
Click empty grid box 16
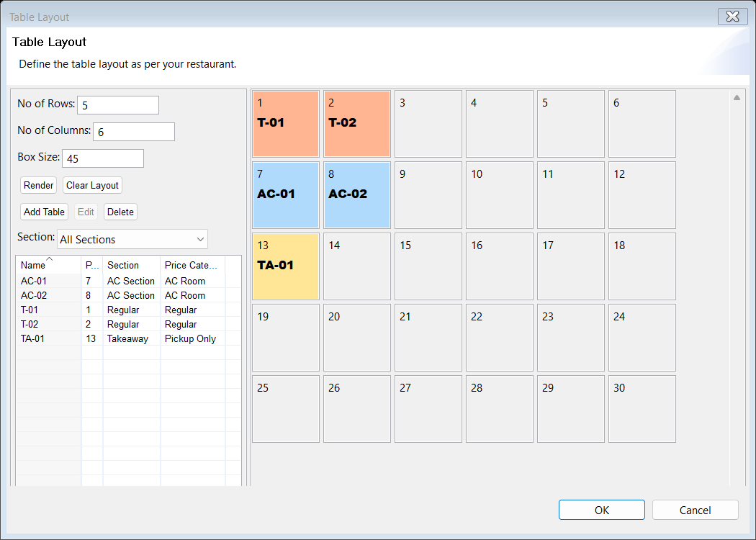coord(500,266)
